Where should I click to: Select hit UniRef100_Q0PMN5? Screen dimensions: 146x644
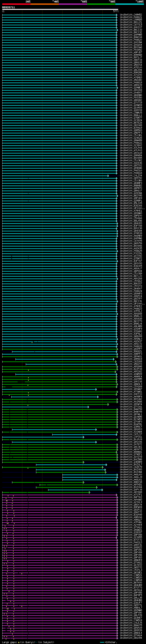(x=131, y=35)
